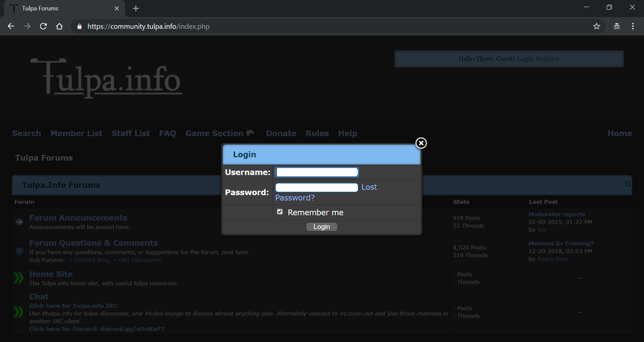Click the address bar URL
644x342 pixels.
click(148, 26)
